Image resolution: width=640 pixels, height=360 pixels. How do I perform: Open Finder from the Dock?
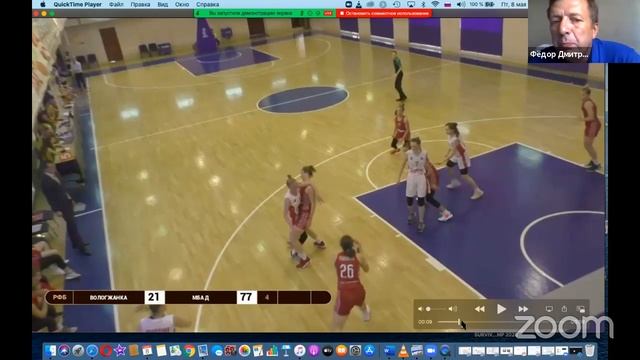click(50, 351)
